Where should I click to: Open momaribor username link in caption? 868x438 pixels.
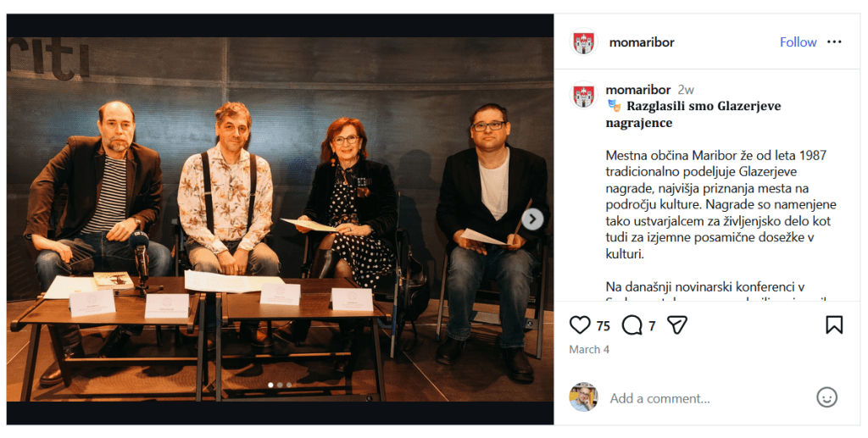pos(637,90)
